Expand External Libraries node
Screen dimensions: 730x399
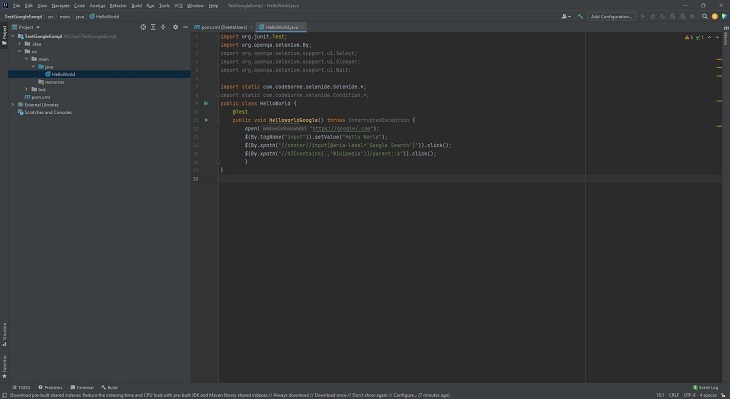(13, 105)
